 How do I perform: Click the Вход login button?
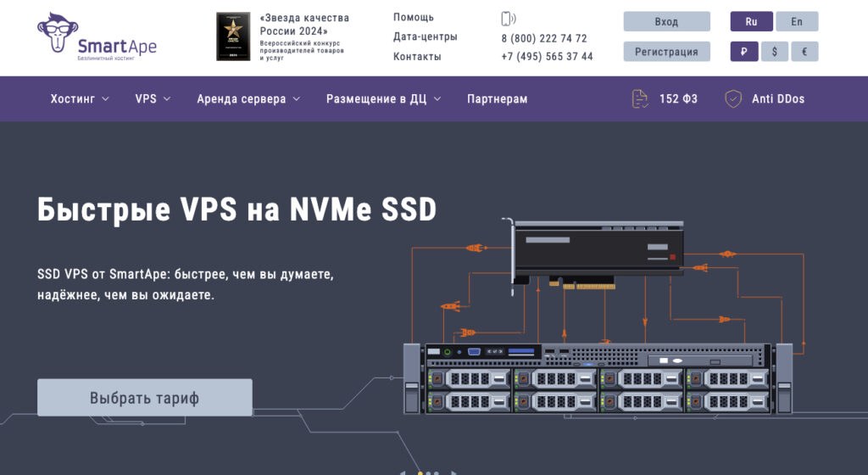click(x=666, y=21)
